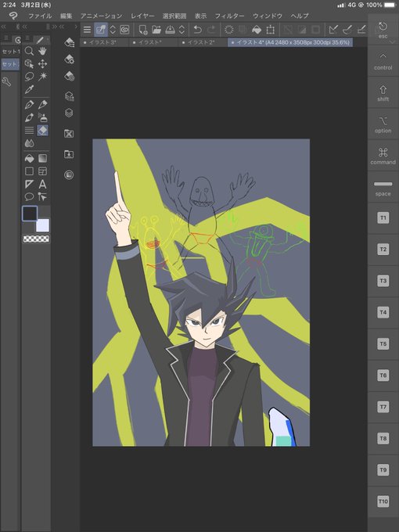Select the Text tool

coord(42,184)
